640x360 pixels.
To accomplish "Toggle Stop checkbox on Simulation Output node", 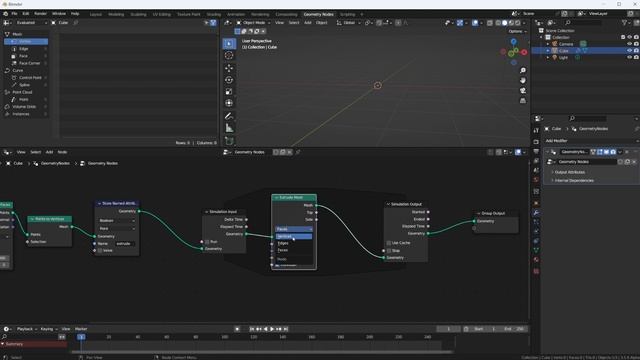I will [389, 251].
